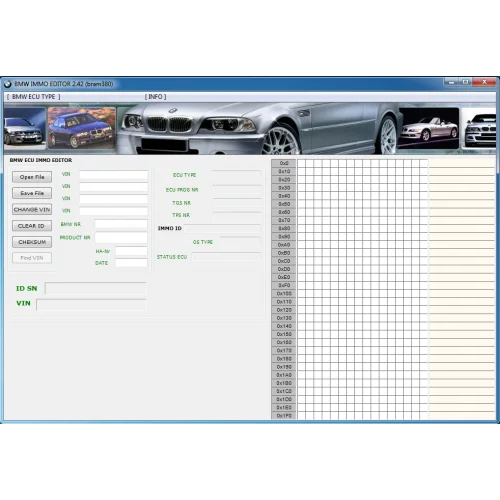
Task: Select hex row header 0x120
Action: pos(284,310)
